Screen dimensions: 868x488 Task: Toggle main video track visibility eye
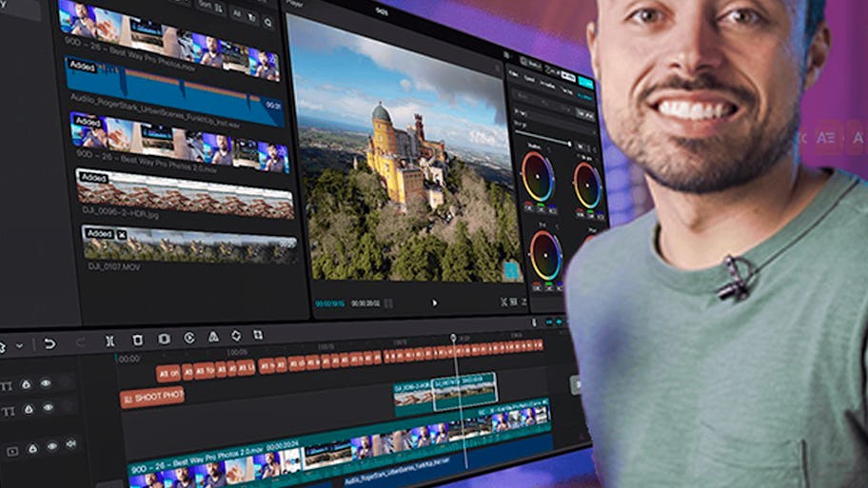tap(52, 446)
